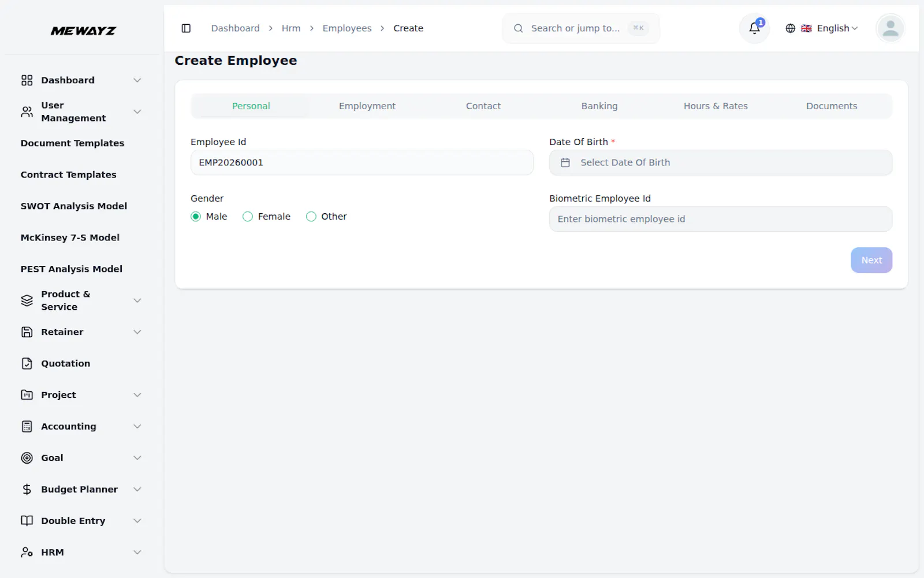The width and height of the screenshot is (924, 578).
Task: Expand the Budget Planner chevron
Action: pyautogui.click(x=137, y=490)
